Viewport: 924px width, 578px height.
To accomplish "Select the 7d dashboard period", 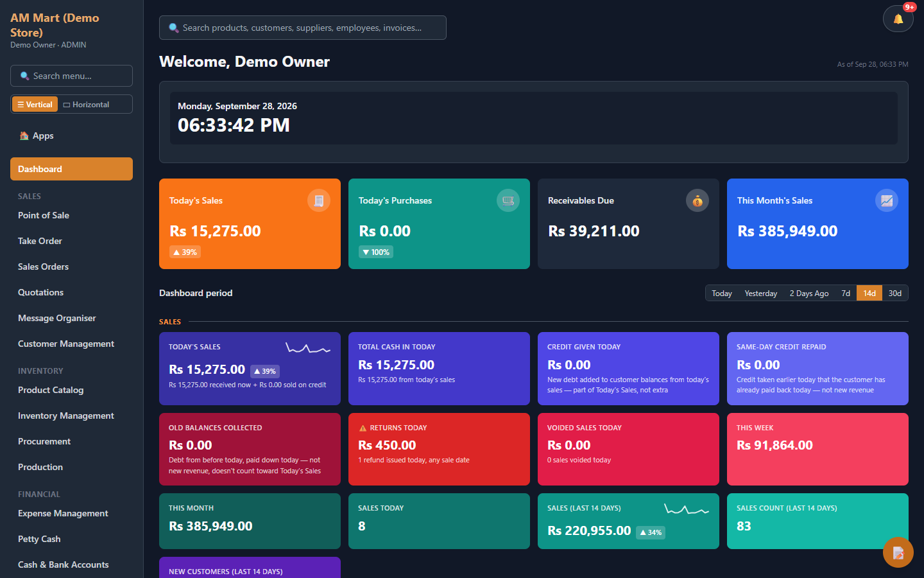I will tap(846, 293).
